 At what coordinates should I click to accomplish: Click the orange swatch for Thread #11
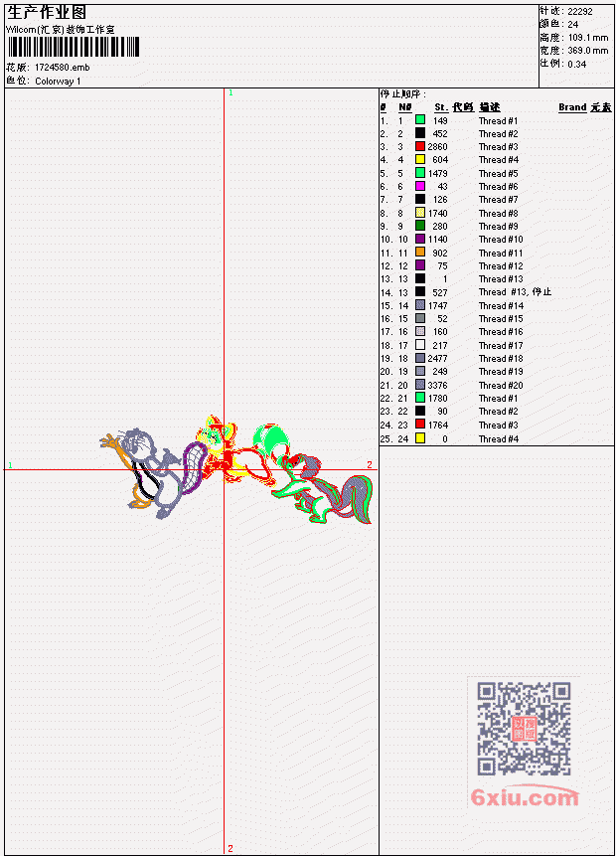pyautogui.click(x=420, y=253)
